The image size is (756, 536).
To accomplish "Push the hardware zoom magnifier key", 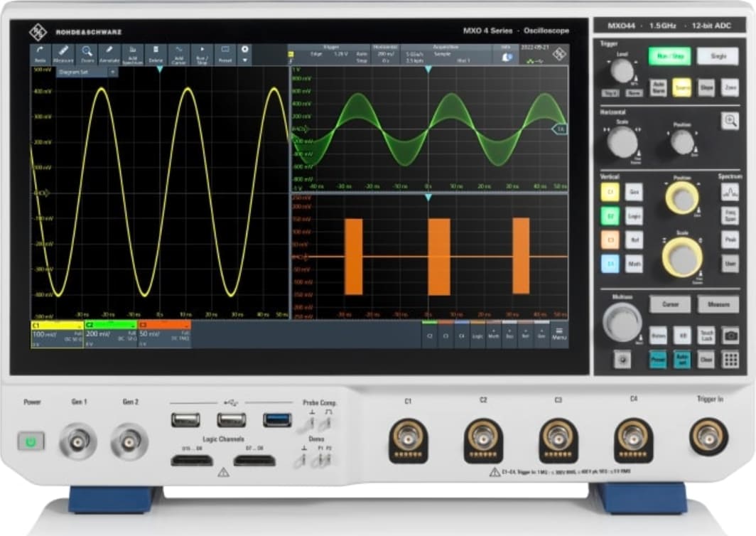I will point(730,121).
